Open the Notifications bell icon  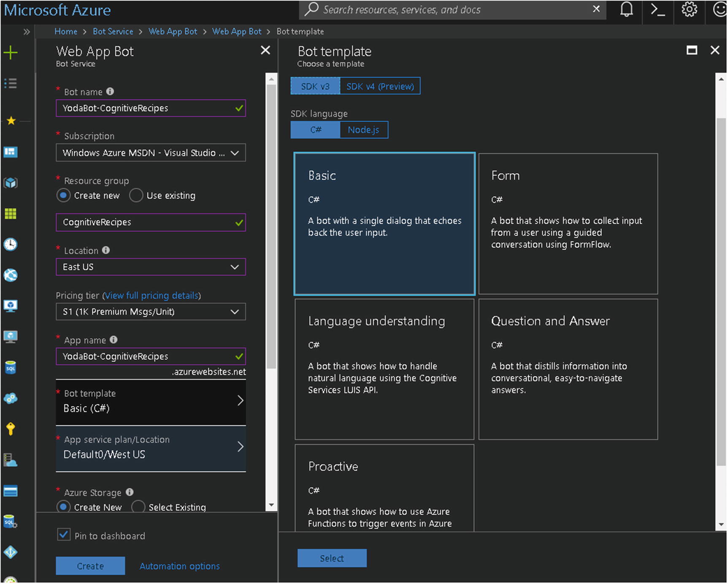point(626,9)
